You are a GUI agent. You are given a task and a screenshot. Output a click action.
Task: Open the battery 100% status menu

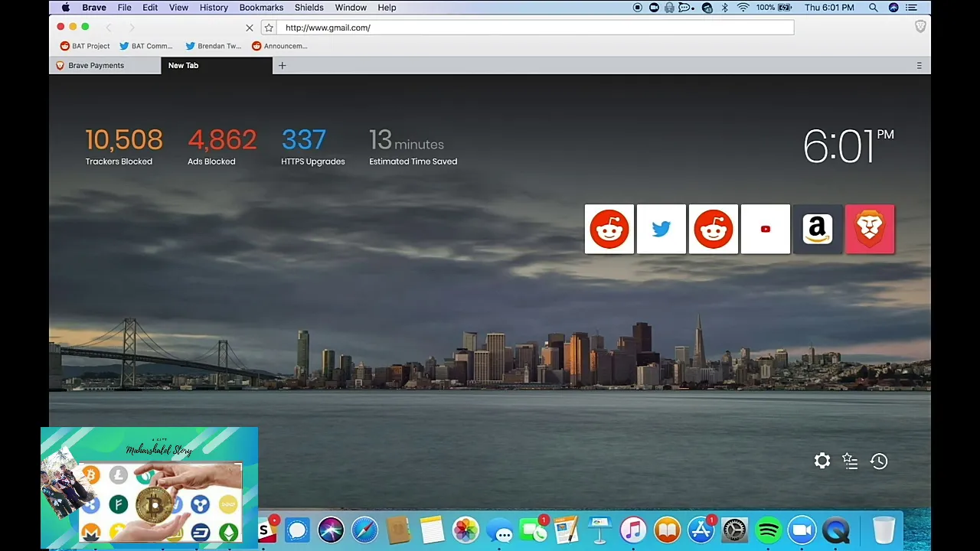[x=774, y=8]
